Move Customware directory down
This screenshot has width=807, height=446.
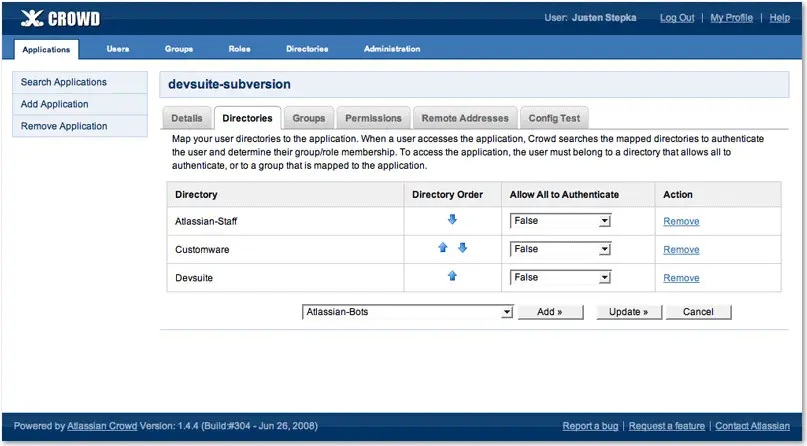click(462, 248)
